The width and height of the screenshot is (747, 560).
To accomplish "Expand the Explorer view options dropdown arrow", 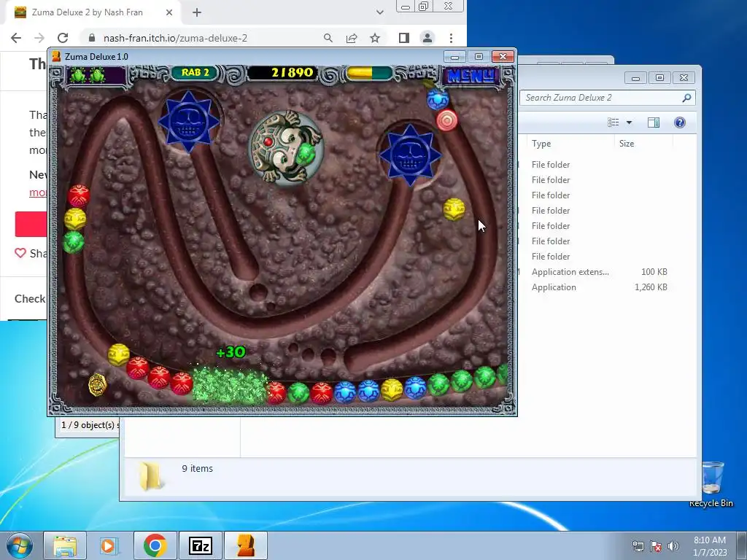I will tap(629, 122).
